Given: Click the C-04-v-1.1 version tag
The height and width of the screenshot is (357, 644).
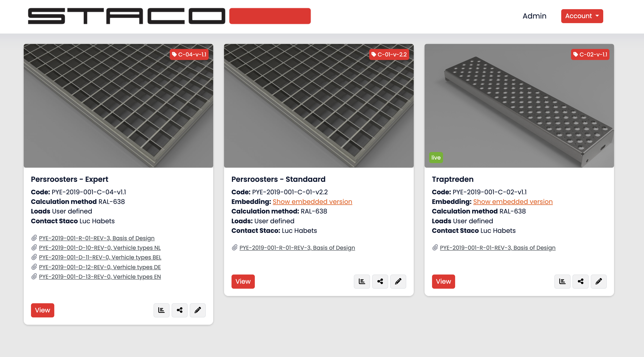Looking at the screenshot, I should tap(189, 54).
